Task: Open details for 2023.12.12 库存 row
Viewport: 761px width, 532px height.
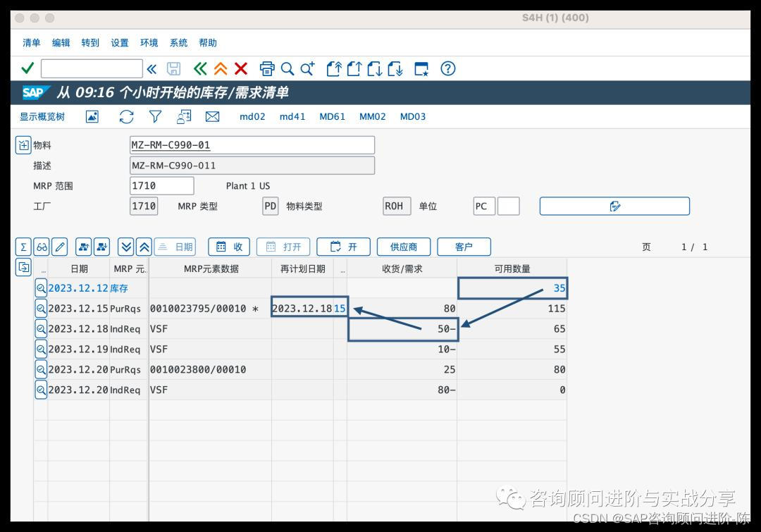Action: pyautogui.click(x=41, y=288)
